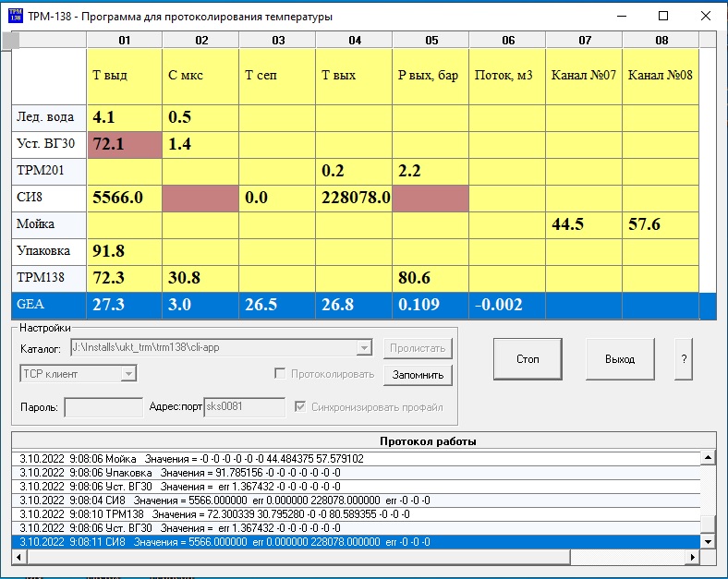Toggle the Протоколировать checkbox
Screen dimensions: 728x579
pos(280,374)
